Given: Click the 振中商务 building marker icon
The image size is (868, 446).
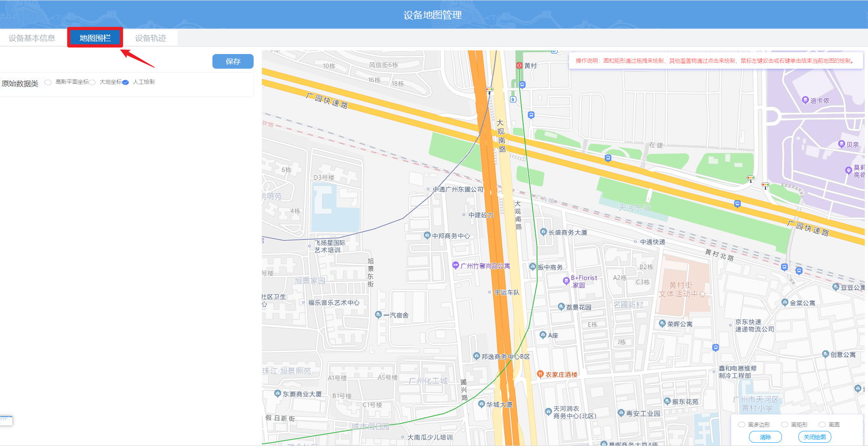Looking at the screenshot, I should click(x=532, y=267).
